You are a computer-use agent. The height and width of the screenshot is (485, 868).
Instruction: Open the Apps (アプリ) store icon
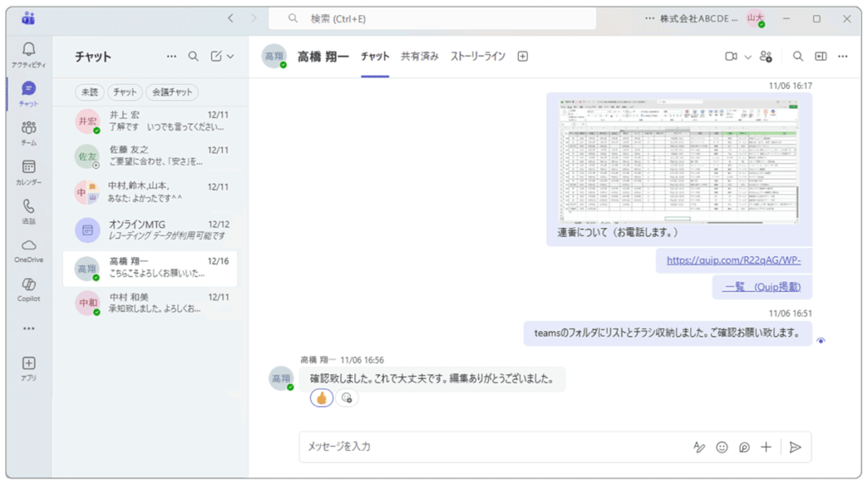pos(29,369)
